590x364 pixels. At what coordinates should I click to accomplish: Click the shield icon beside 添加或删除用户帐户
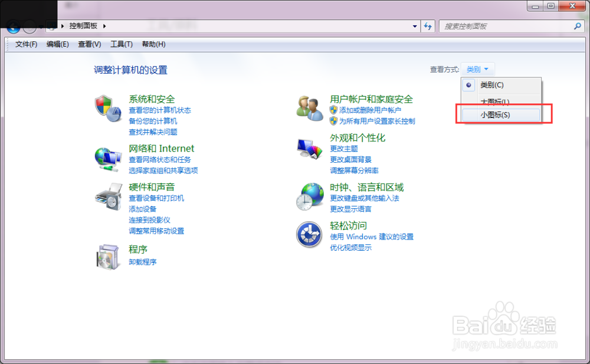tap(333, 110)
